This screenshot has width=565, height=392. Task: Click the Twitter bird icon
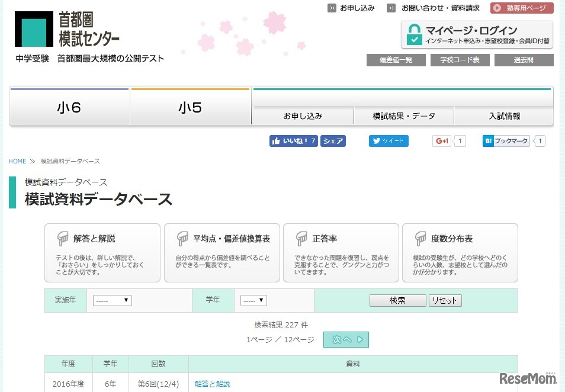pyautogui.click(x=376, y=141)
